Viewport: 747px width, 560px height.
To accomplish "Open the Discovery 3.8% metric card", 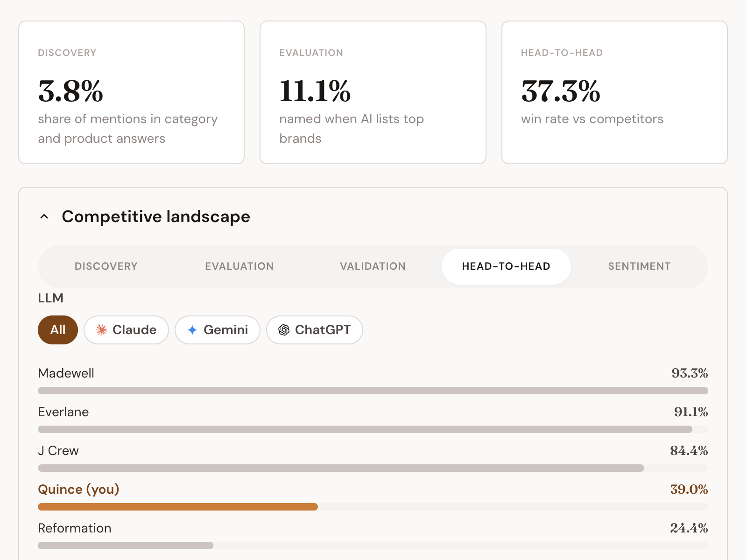I will click(x=132, y=92).
